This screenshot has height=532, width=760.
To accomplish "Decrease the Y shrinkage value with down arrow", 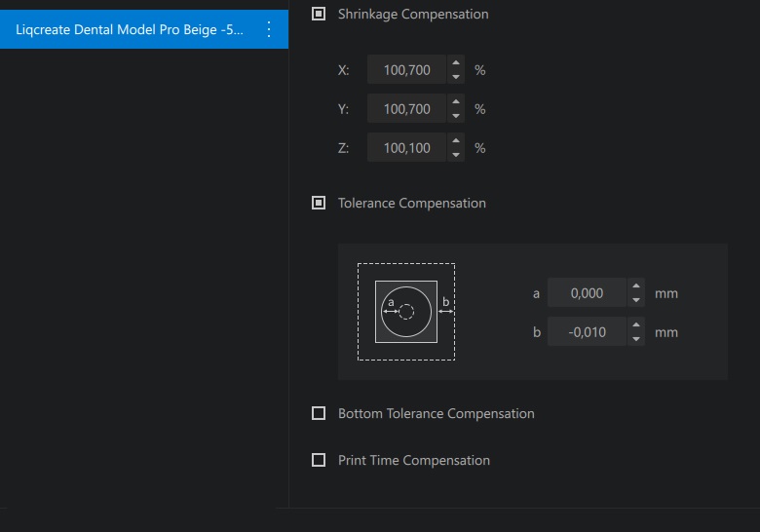I will (456, 116).
